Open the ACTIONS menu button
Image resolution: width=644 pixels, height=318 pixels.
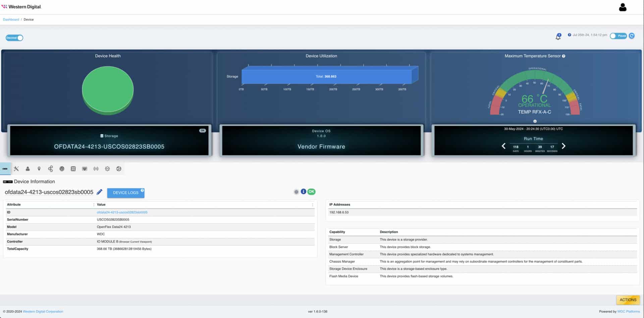tap(628, 300)
